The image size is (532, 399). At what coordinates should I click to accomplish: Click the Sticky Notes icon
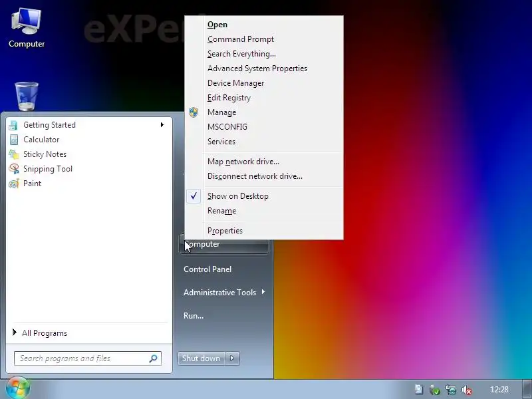13,154
